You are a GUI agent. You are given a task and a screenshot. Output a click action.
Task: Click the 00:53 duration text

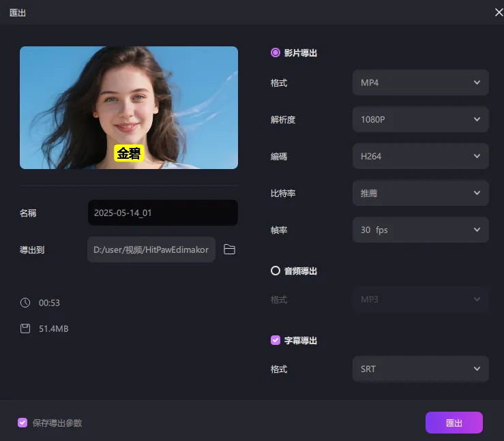pos(49,303)
